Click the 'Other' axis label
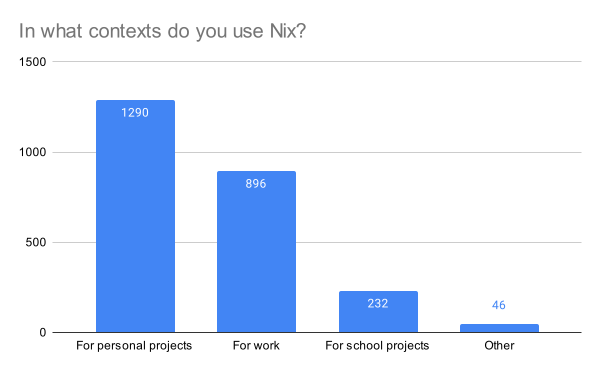The image size is (600, 371). [x=499, y=346]
